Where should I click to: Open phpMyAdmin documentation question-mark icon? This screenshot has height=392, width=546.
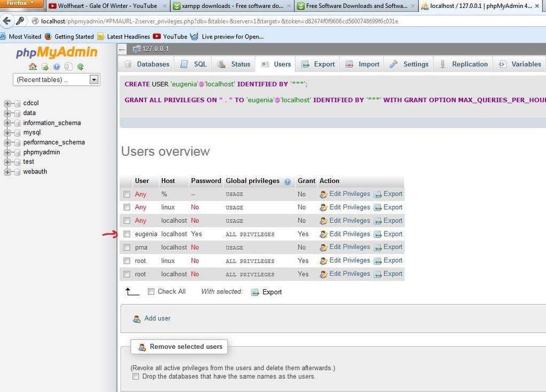click(x=57, y=67)
